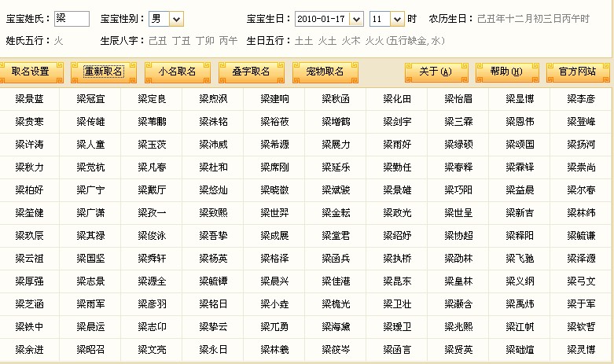Select the name 梁余进
Screen dimensions: 614x364
29,350
